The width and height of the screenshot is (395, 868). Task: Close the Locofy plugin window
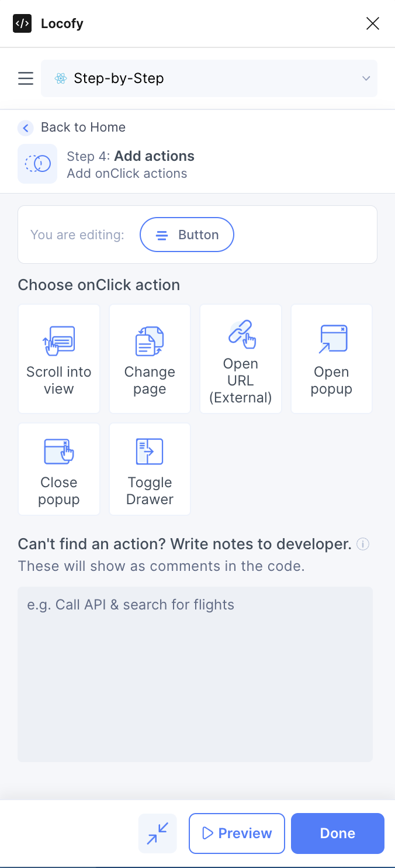coord(373,23)
